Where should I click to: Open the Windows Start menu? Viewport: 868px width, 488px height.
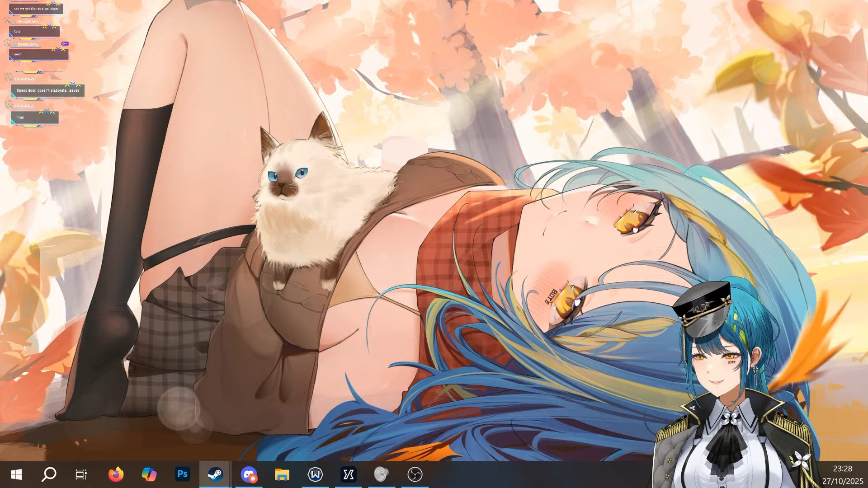(16, 474)
